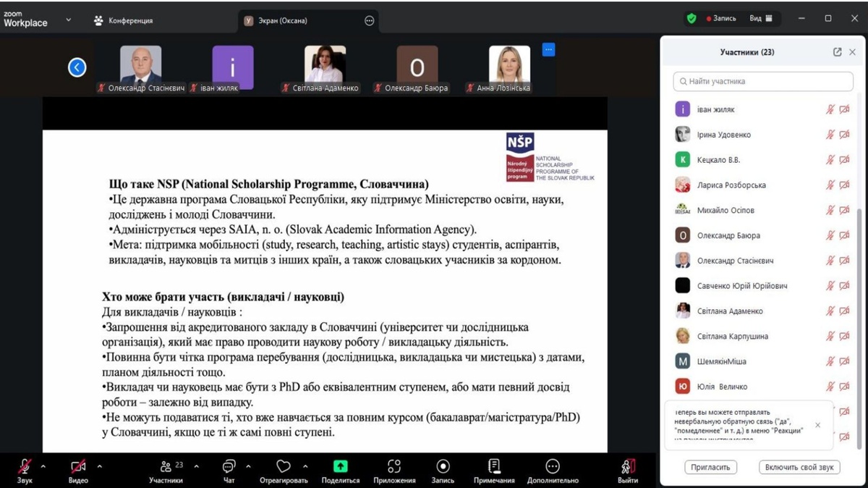Image resolution: width=868 pixels, height=488 pixels.
Task: Expand audio options chevron beside Звук
Action: coord(43,466)
